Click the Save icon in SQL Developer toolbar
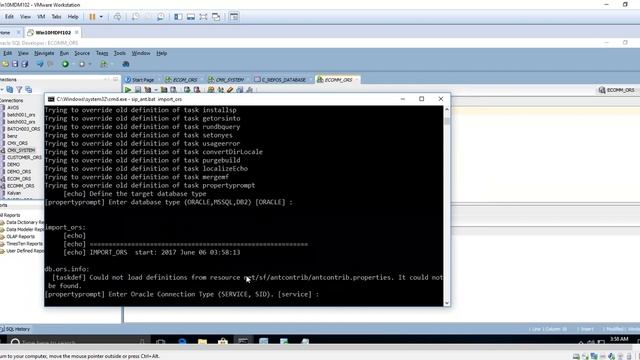Screen dimensions: 640x360 pyautogui.click(x=15, y=64)
